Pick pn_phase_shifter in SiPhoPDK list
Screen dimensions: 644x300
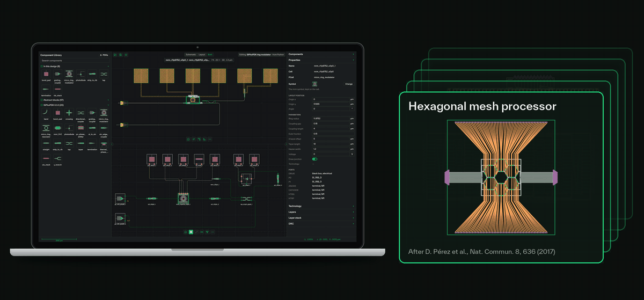tap(80, 128)
